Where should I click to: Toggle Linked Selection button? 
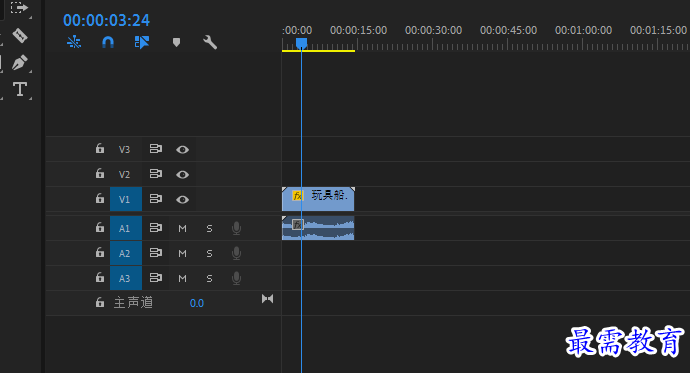(142, 42)
